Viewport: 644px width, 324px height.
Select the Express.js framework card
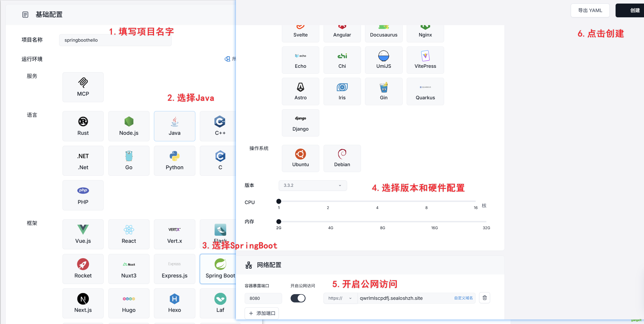pos(175,269)
